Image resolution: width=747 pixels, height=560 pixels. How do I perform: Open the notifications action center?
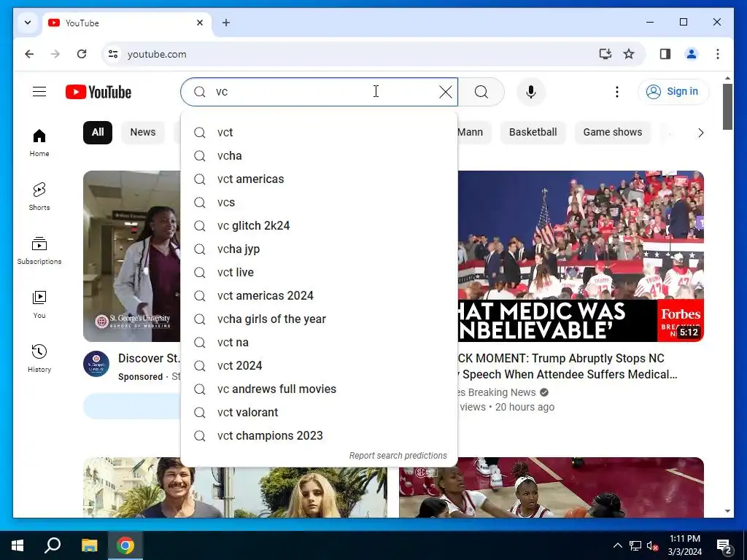724,545
